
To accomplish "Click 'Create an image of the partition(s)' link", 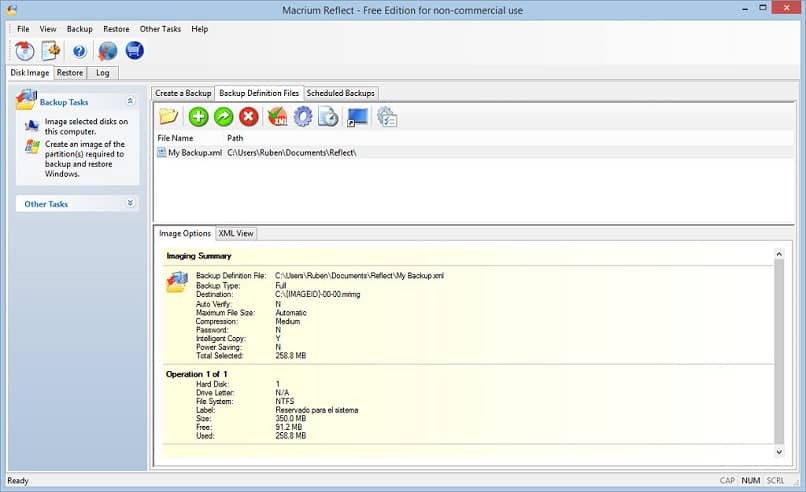I will coord(85,159).
